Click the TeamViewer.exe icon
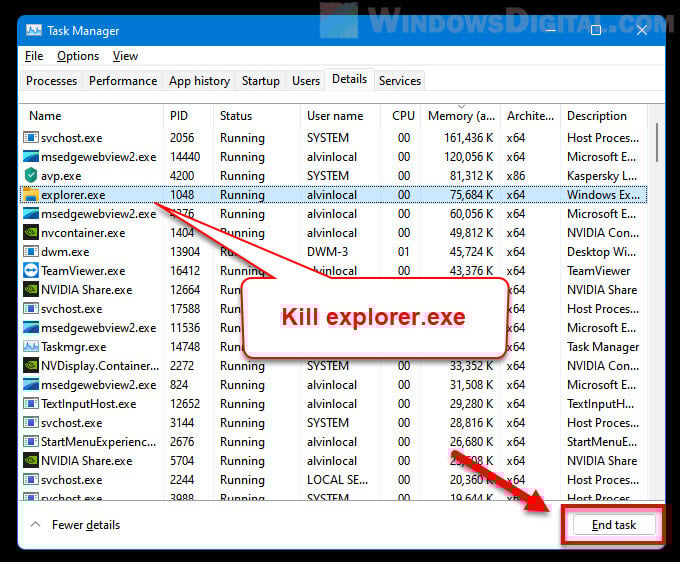Screen dimensions: 680x562 (x=30, y=271)
